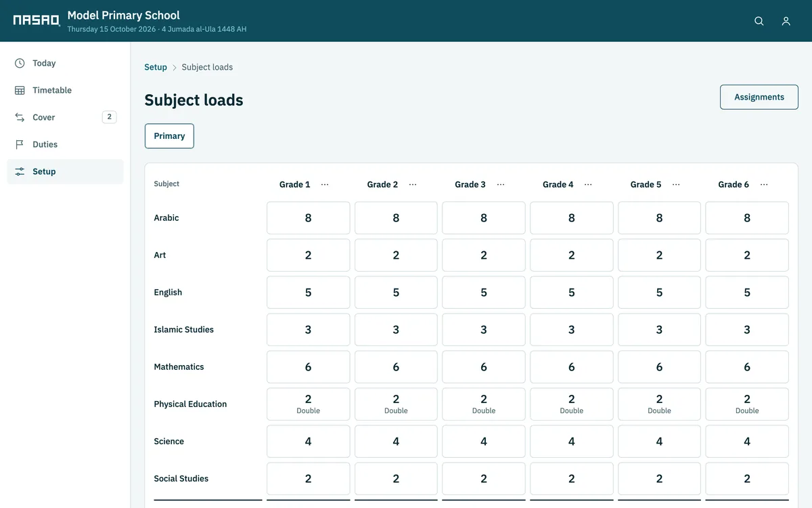Click the Grade 3 column header
This screenshot has height=508, width=812.
click(x=470, y=184)
